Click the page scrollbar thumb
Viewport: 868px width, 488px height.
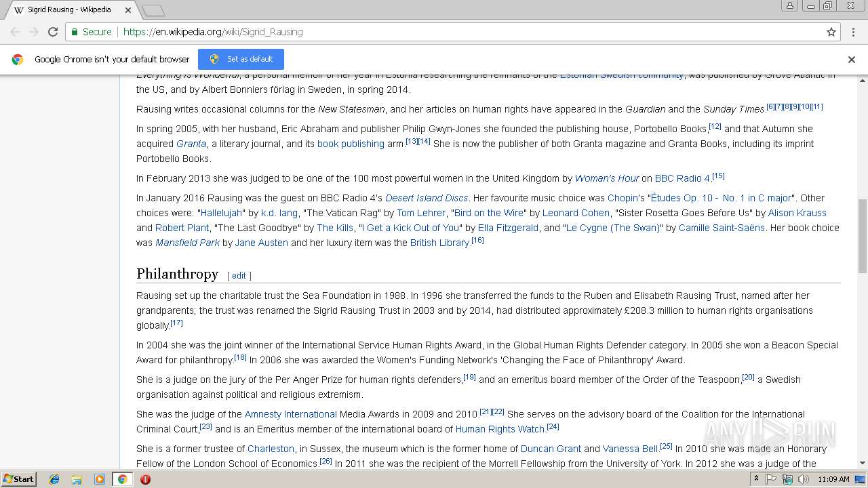tap(863, 237)
